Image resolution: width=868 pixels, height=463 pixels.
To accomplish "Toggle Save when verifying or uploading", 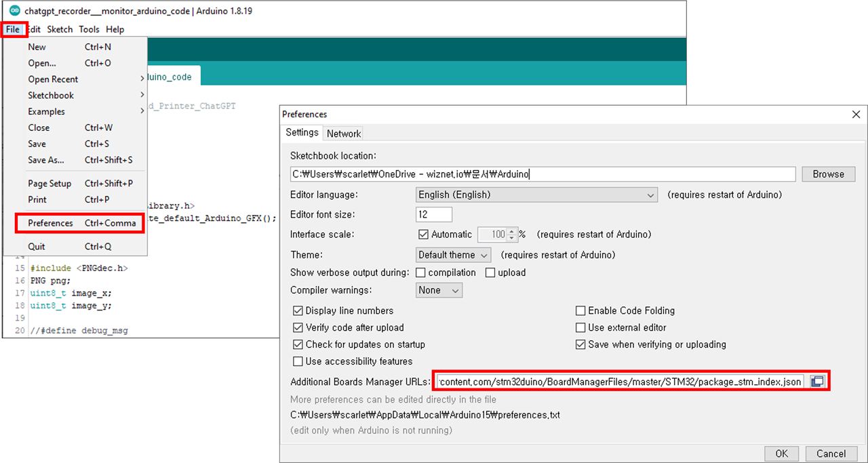I will [580, 344].
